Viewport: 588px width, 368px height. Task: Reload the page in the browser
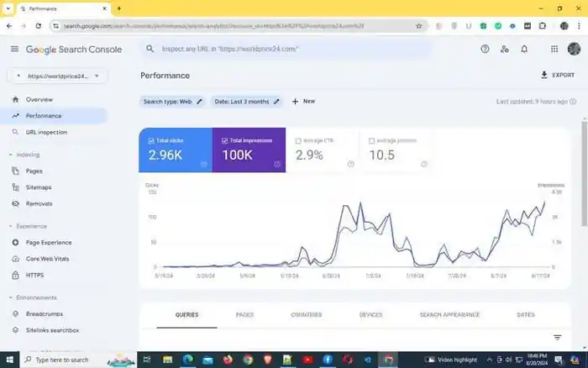tap(39, 26)
